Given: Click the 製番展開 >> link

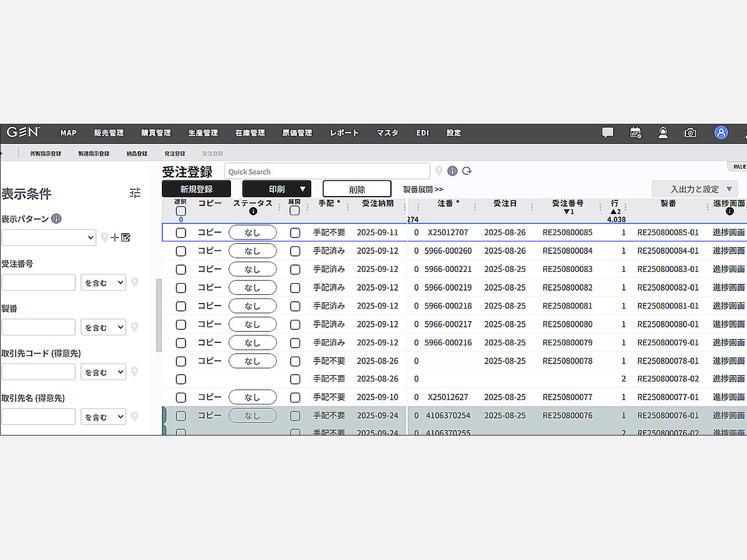Looking at the screenshot, I should point(423,189).
